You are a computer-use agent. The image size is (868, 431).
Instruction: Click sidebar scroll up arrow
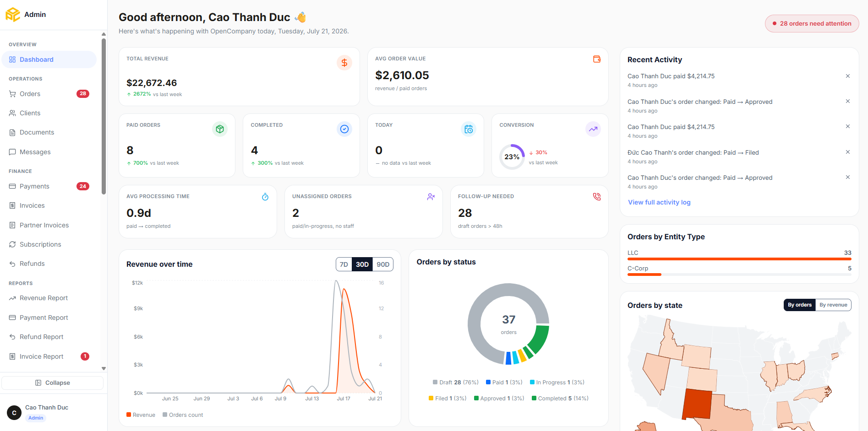104,34
